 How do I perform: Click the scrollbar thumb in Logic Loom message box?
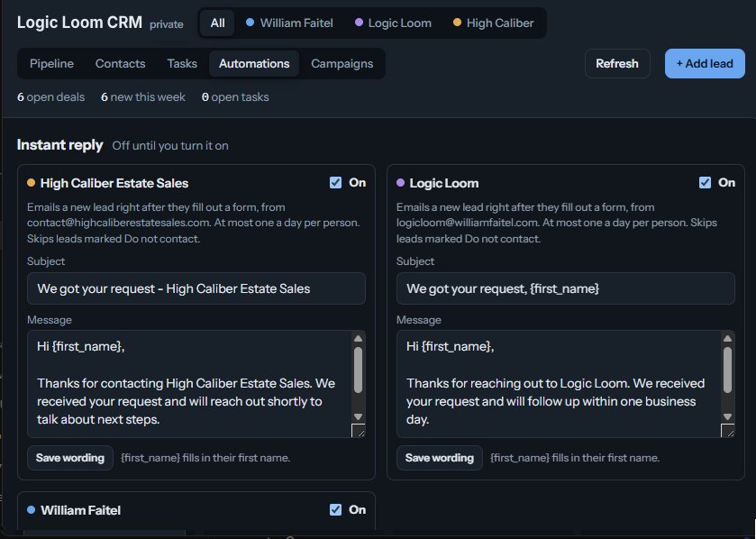click(727, 370)
